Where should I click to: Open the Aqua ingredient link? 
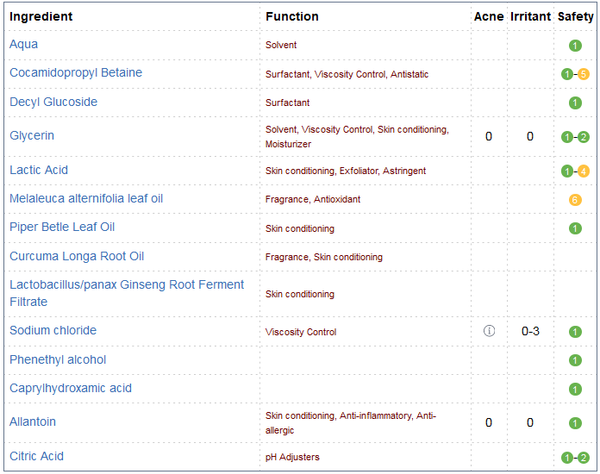coord(24,44)
